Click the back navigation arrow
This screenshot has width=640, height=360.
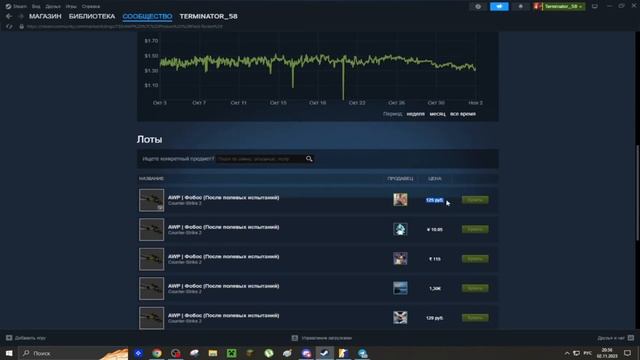click(x=9, y=16)
